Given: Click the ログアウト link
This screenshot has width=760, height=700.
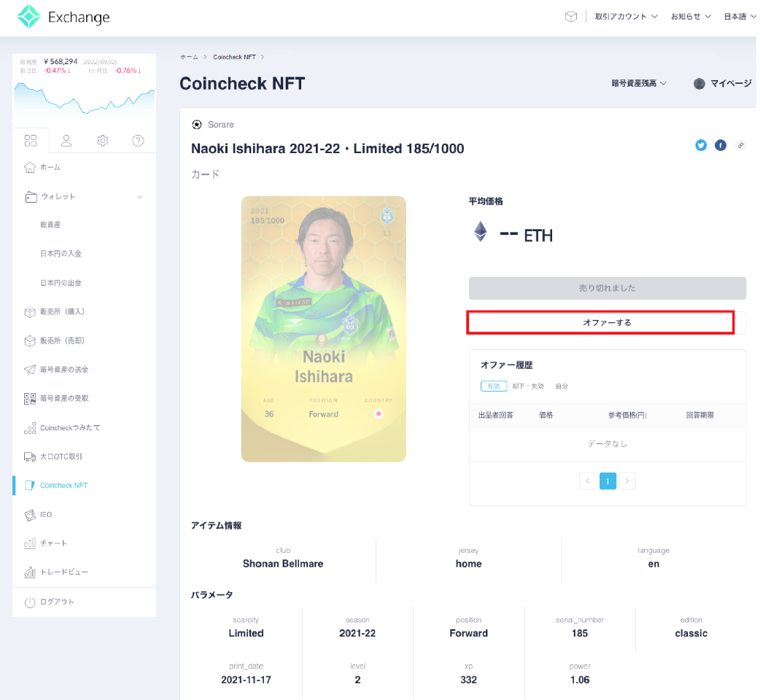Looking at the screenshot, I should click(x=57, y=602).
